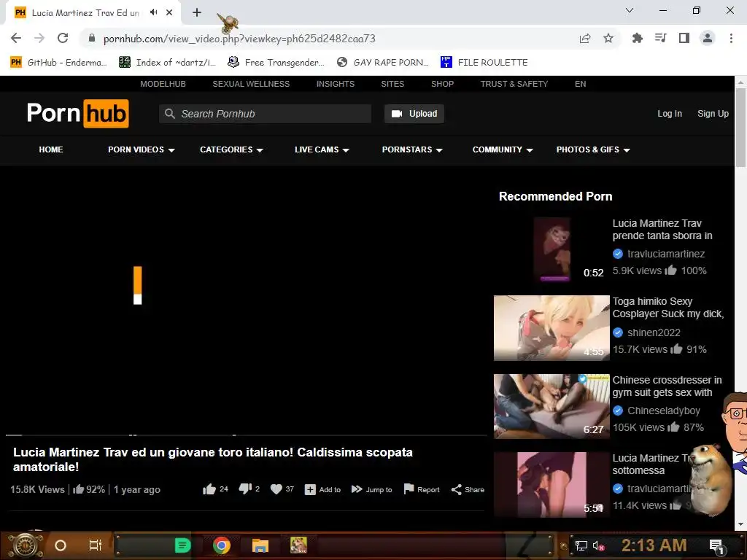Click the magnifier icon in the search box
The height and width of the screenshot is (560, 747).
[169, 113]
